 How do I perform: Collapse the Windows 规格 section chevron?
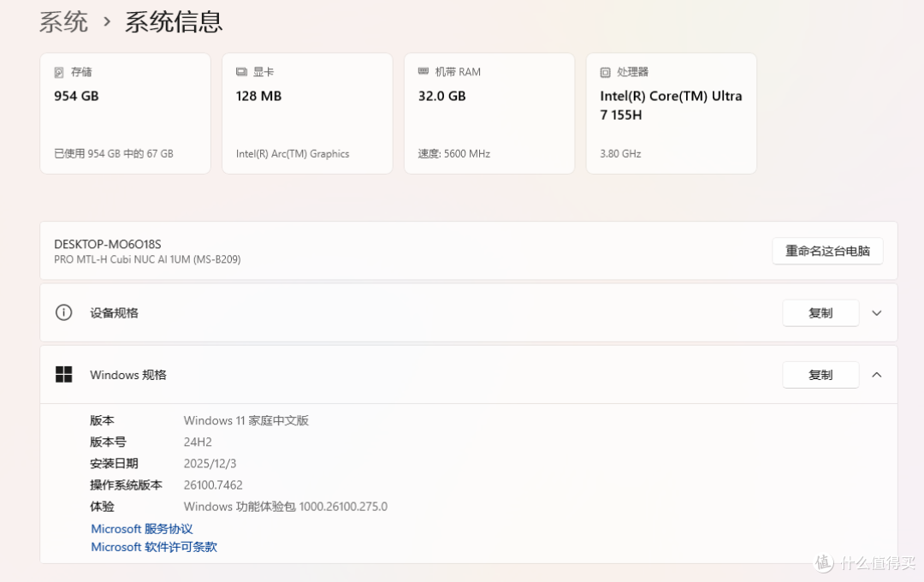[877, 375]
